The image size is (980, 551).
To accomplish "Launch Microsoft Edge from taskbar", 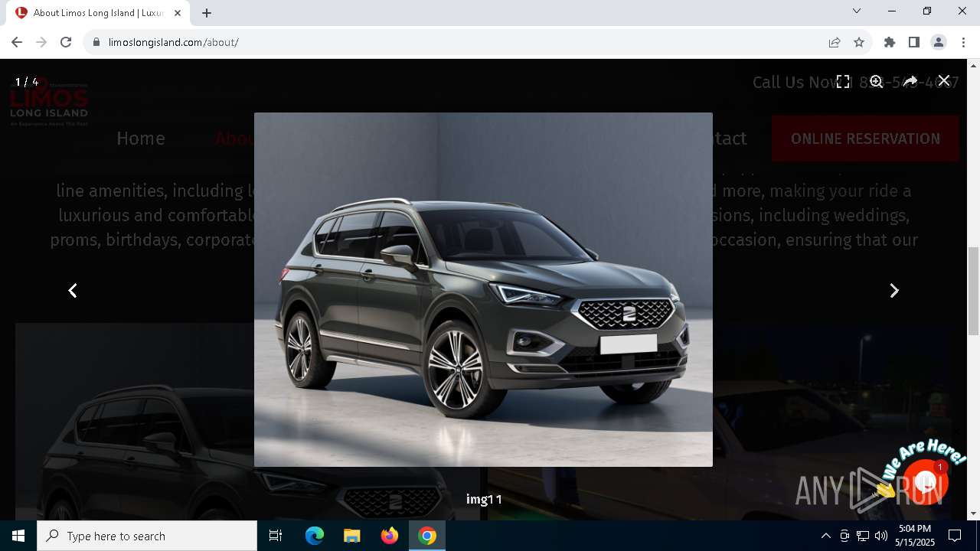I will (x=315, y=536).
